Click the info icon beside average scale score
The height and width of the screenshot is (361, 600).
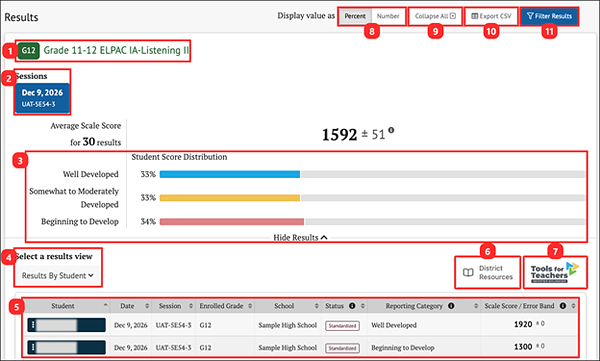[x=391, y=130]
